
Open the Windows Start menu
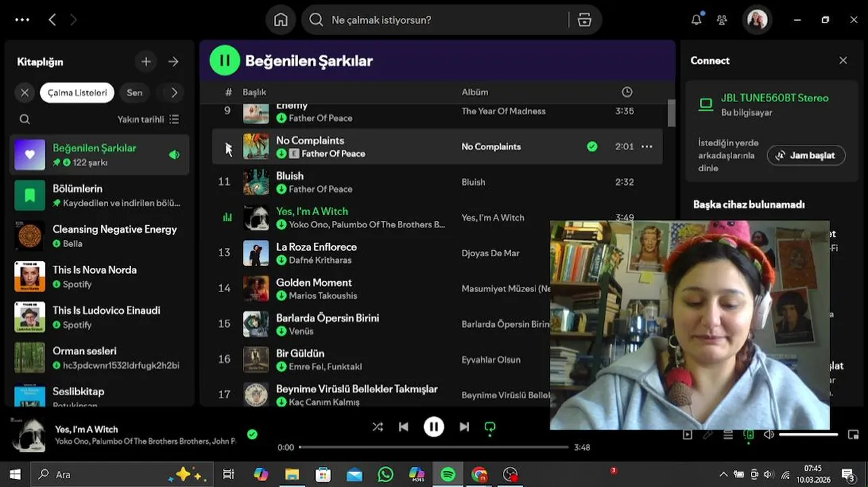[x=15, y=474]
